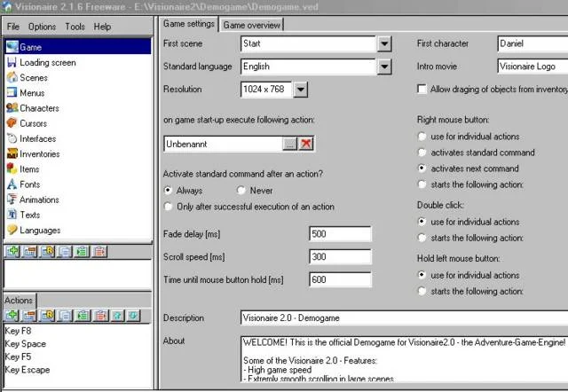Add a new action with the Actions toolbar plus icon
The width and height of the screenshot is (568, 392).
[x=12, y=316]
